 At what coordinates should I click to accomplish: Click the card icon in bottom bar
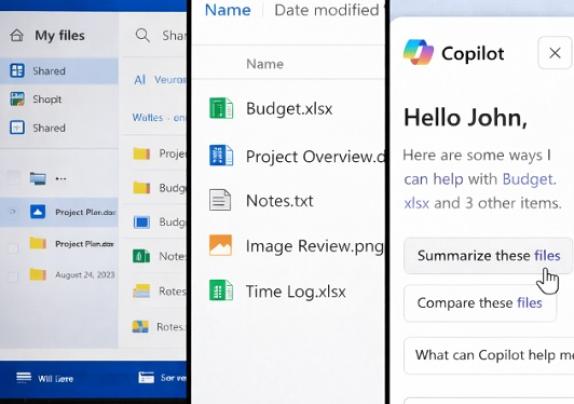coord(146,377)
